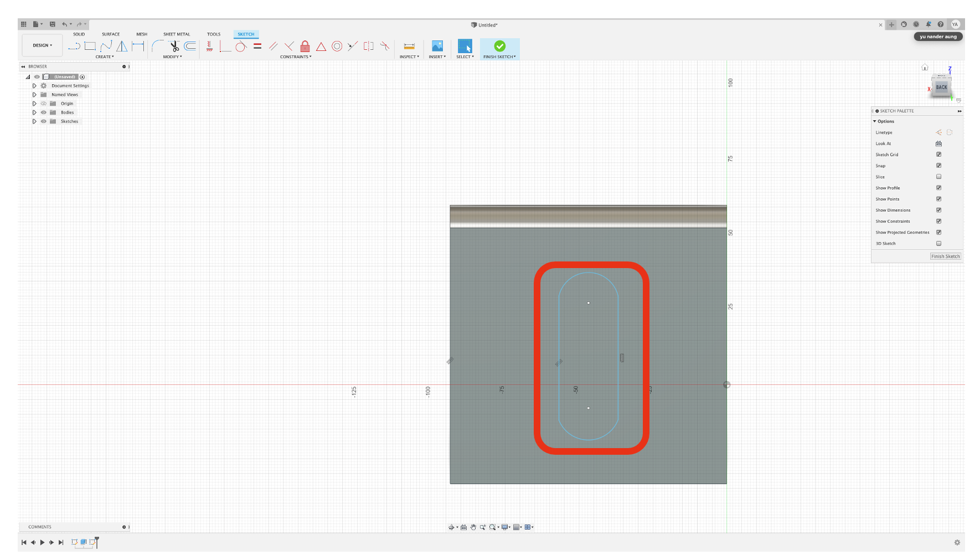This screenshot has width=980, height=560.
Task: Open the help question mark
Action: (x=941, y=24)
